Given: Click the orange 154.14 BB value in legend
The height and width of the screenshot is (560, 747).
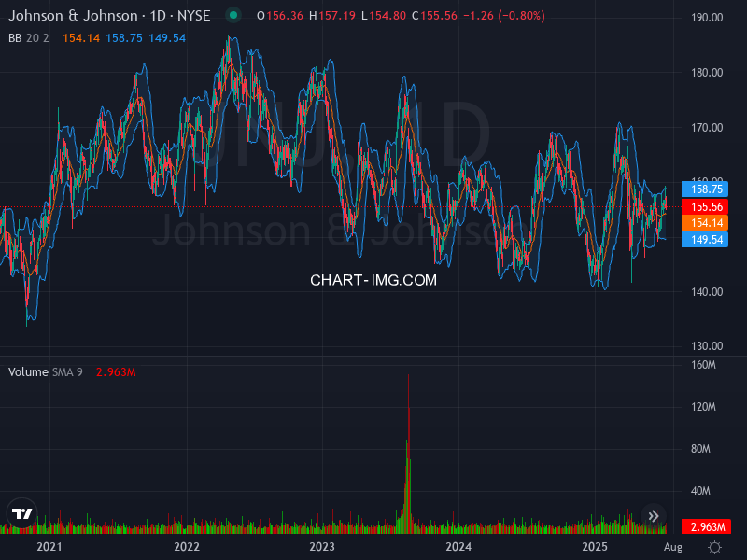Looking at the screenshot, I should tap(81, 38).
